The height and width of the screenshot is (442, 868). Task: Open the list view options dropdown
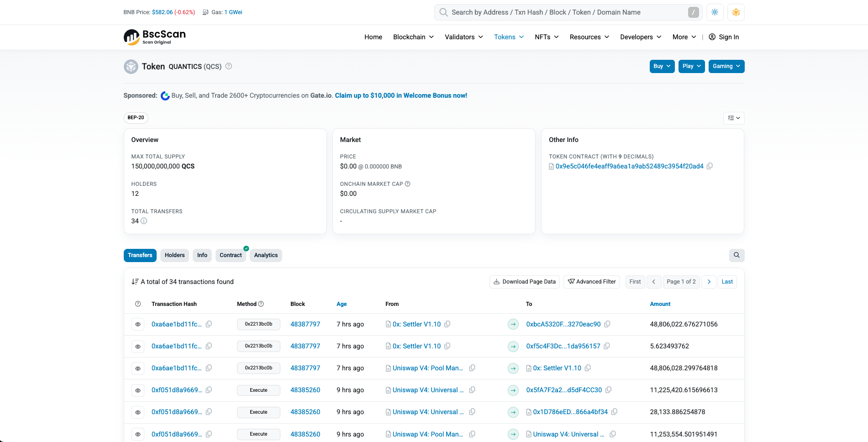[x=734, y=118]
